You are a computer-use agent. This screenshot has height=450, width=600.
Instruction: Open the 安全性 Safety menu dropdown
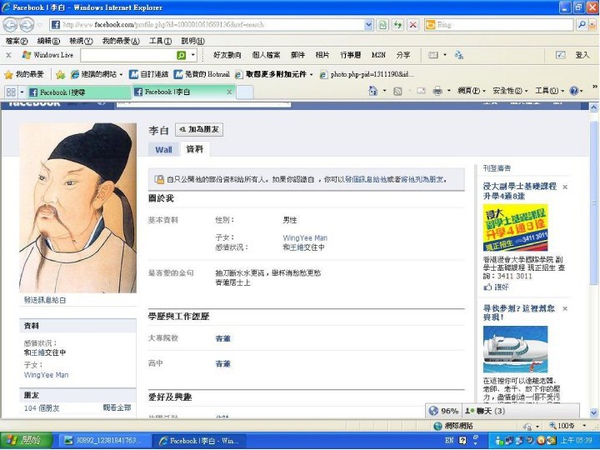pyautogui.click(x=510, y=91)
